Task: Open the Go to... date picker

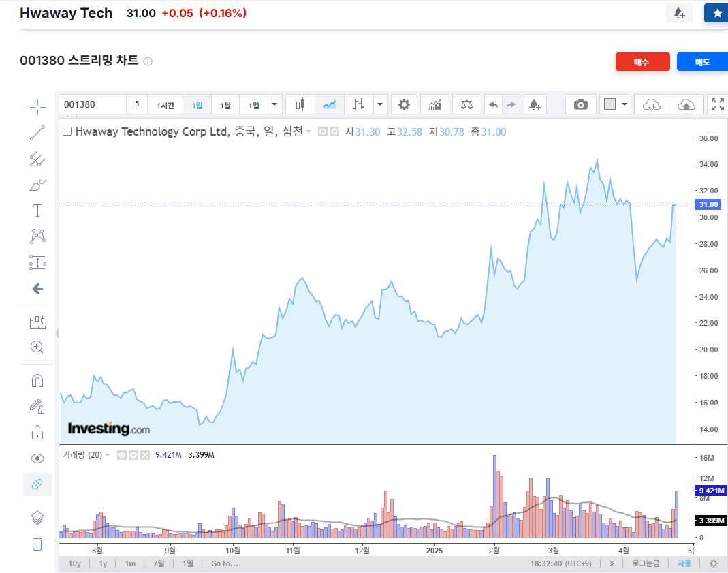Action: point(225,563)
